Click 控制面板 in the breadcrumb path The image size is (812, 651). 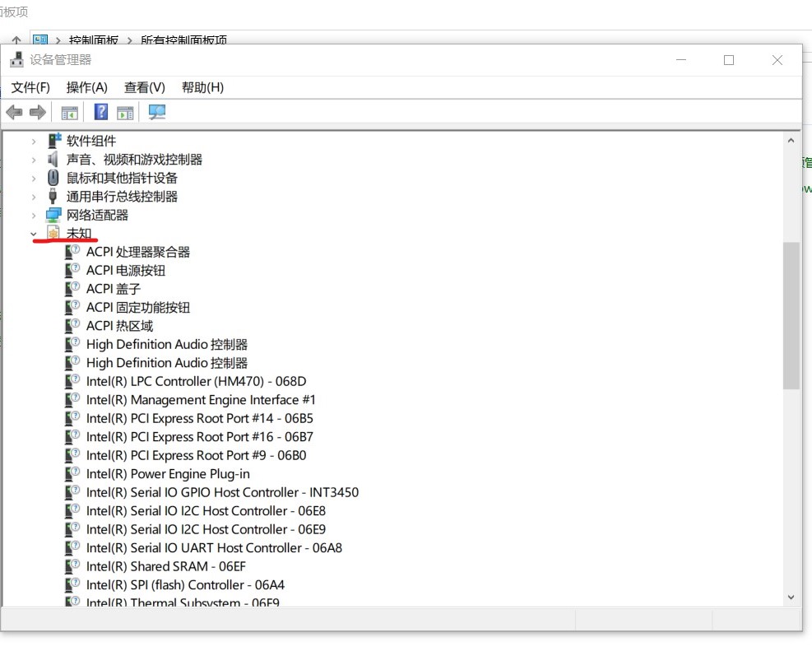click(x=94, y=40)
